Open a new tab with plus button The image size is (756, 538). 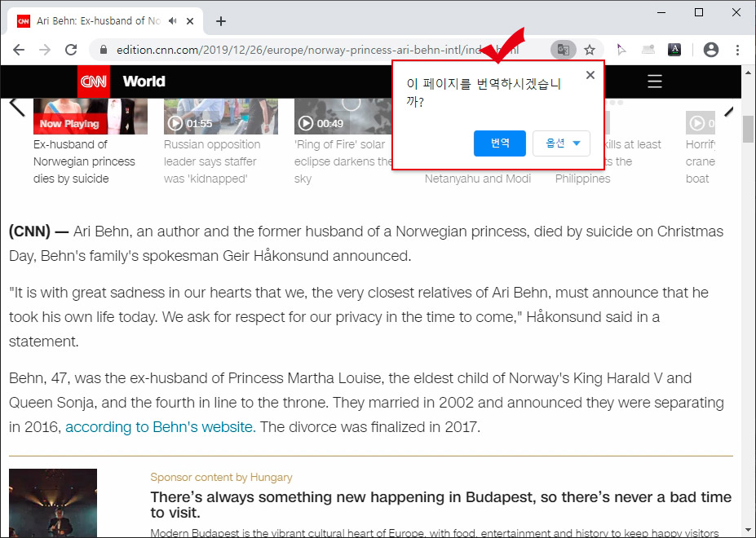coord(221,20)
